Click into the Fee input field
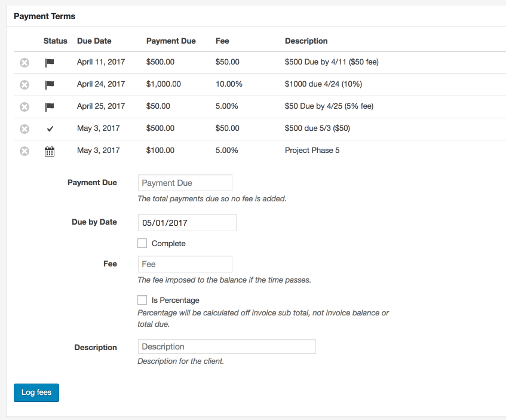506x420 pixels. (x=185, y=264)
